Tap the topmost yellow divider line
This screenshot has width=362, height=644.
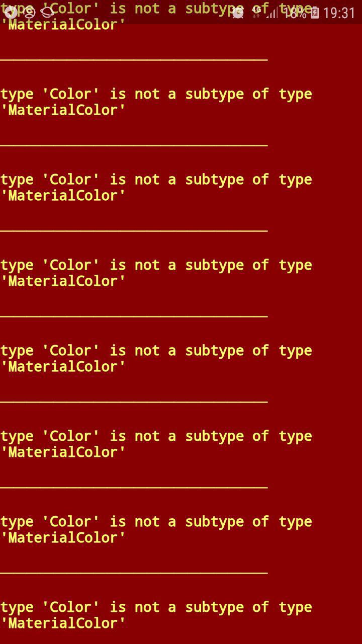coord(134,60)
